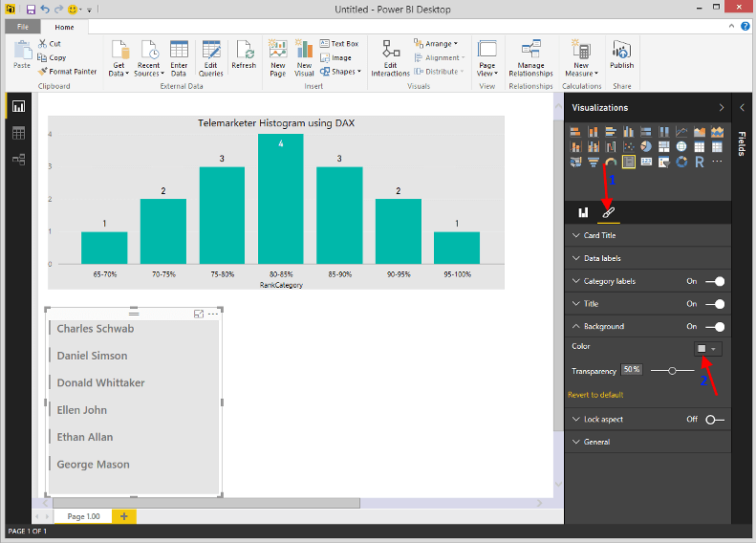The height and width of the screenshot is (543, 756).
Task: Open the Background color dropdown
Action: 707,349
